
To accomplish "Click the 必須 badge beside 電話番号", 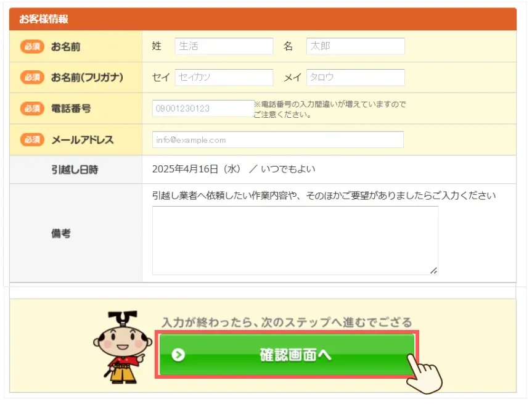I will 31,108.
